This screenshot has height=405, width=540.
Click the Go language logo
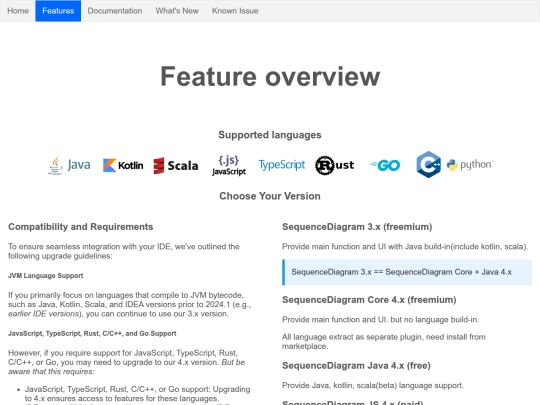pos(385,165)
